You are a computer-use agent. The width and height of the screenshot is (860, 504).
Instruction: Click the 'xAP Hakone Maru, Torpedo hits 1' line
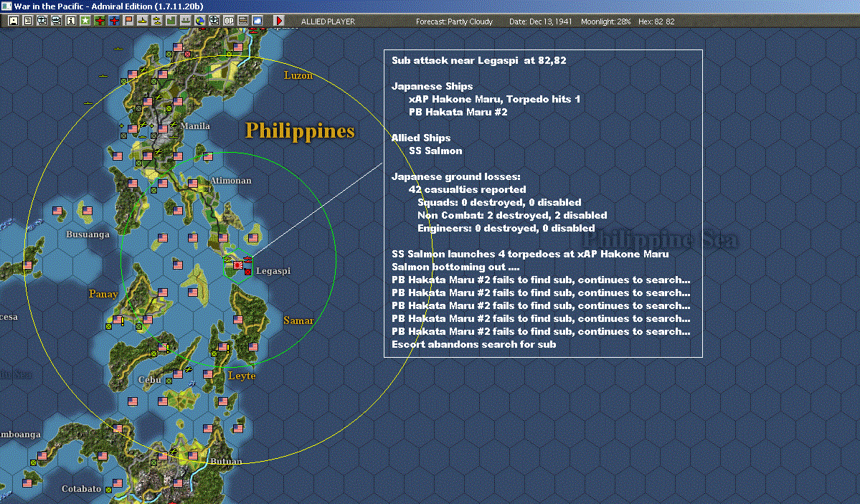coord(494,99)
